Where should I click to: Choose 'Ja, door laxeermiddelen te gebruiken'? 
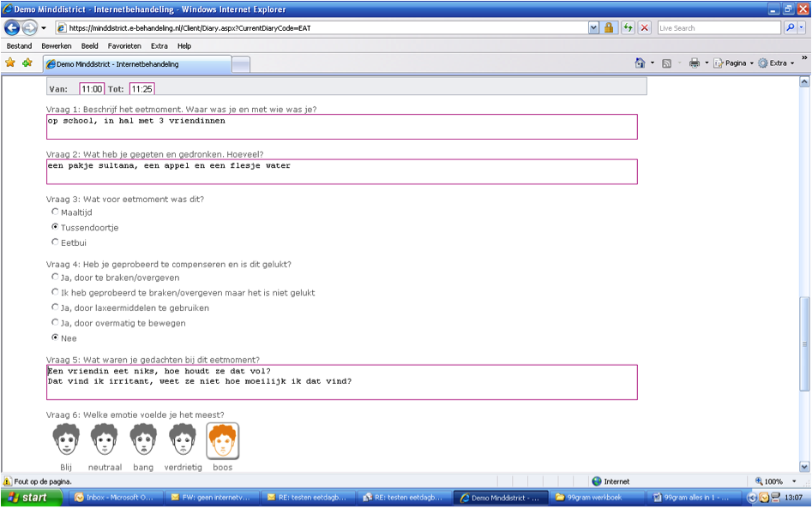point(56,308)
